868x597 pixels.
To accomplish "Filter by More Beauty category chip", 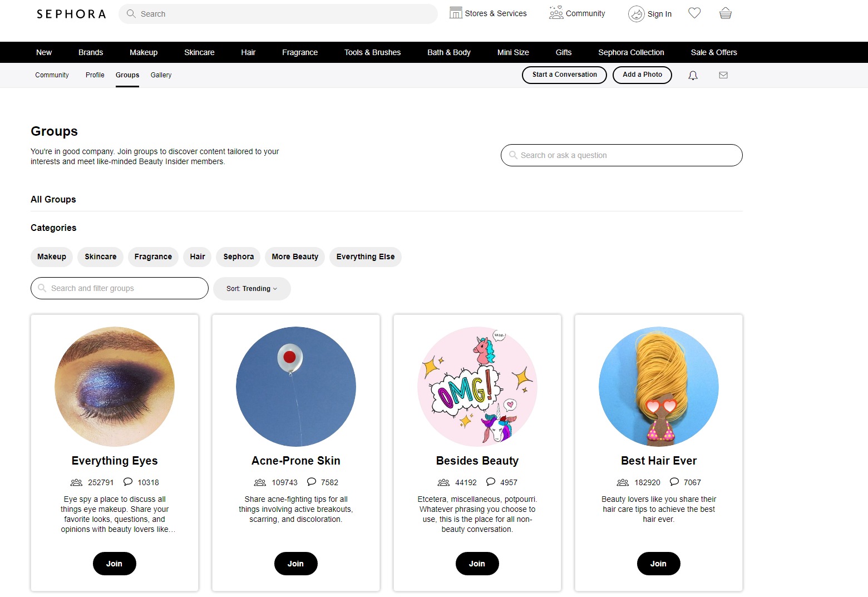I will (x=295, y=257).
